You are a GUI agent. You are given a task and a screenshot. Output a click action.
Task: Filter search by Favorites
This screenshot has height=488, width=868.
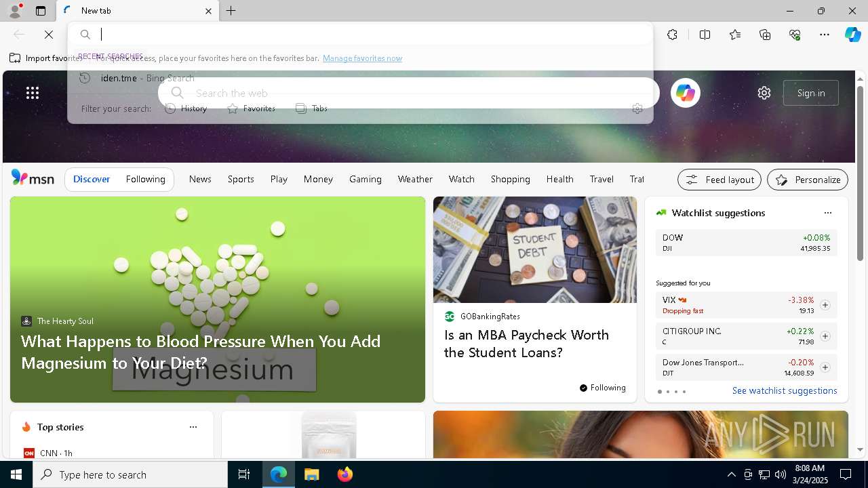click(x=252, y=108)
